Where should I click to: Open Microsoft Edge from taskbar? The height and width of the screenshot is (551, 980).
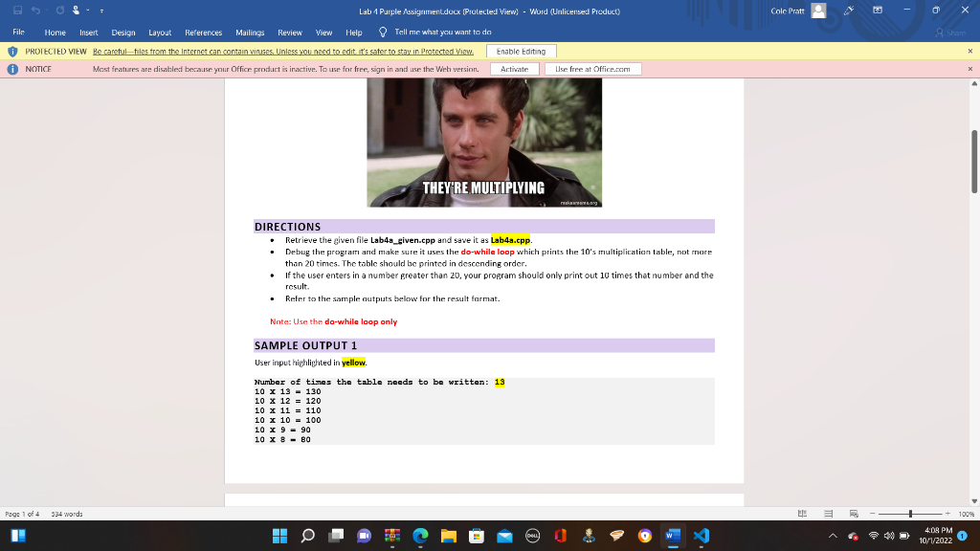pyautogui.click(x=421, y=536)
